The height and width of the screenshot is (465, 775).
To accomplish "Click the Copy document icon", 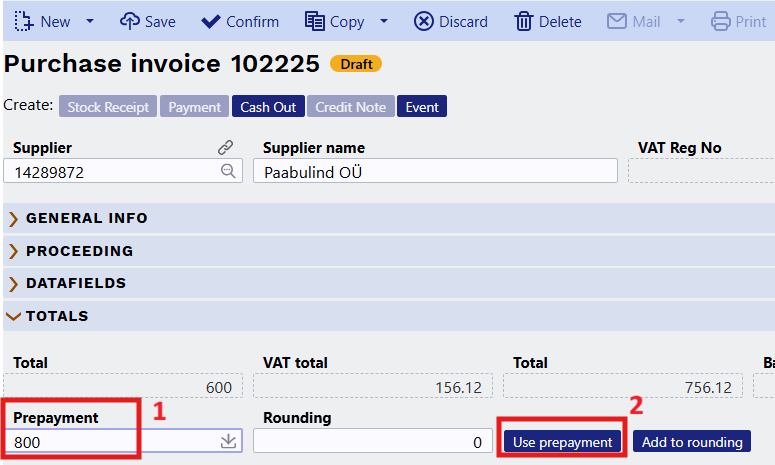I will pyautogui.click(x=314, y=21).
